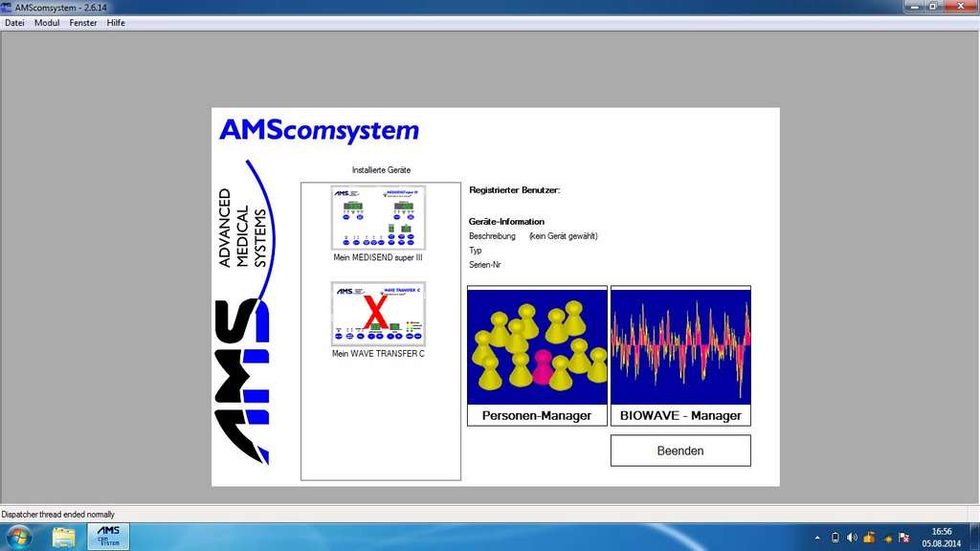Viewport: 980px width, 551px height.
Task: Click the AMS comsystem taskbar icon
Action: tap(108, 537)
